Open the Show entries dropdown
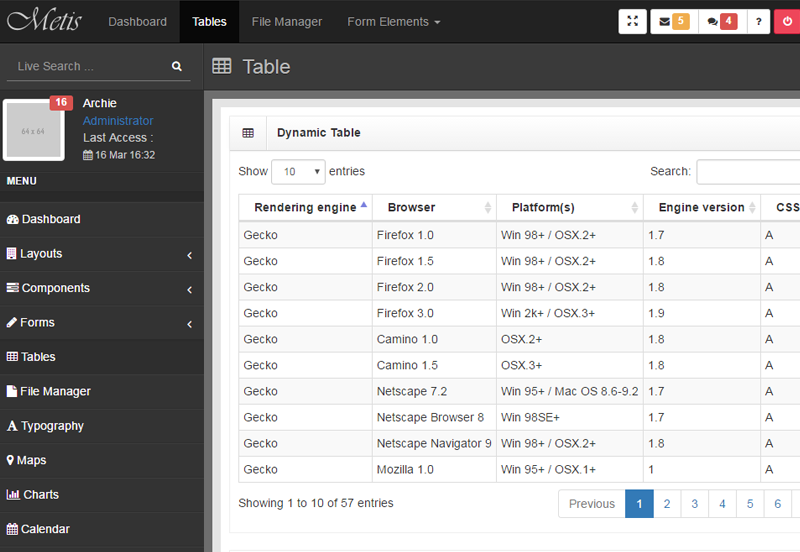The width and height of the screenshot is (800, 552). coord(298,171)
